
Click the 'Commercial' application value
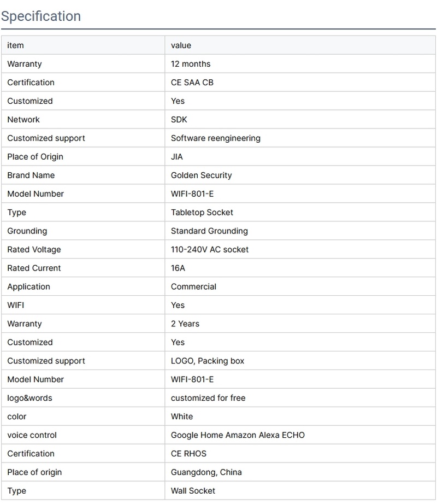(x=193, y=287)
